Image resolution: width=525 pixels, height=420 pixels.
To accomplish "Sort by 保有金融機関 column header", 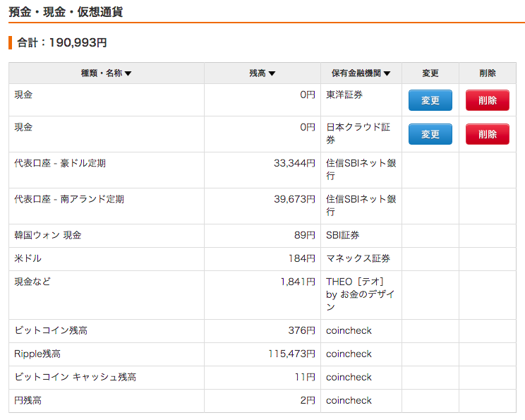I will (x=361, y=73).
